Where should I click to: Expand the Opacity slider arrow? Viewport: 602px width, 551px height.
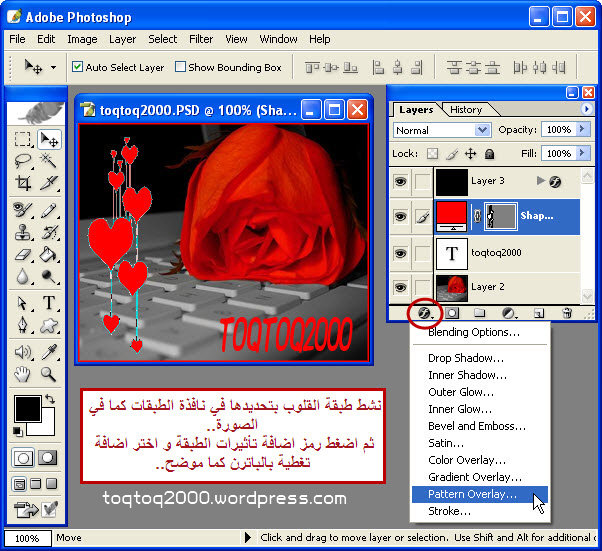586,130
